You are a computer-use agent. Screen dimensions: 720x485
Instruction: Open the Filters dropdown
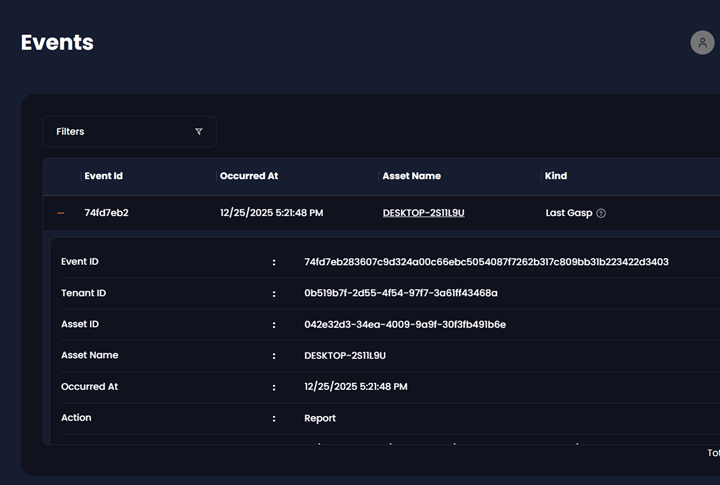point(129,132)
